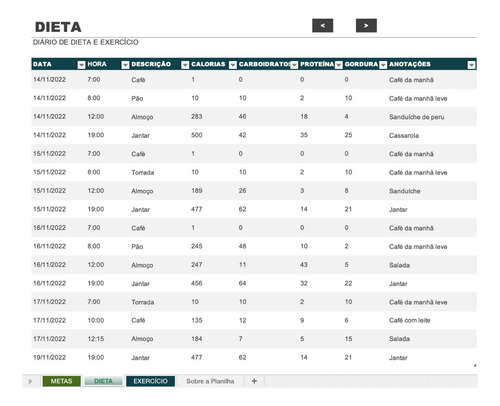Viewport: 500px width, 406px height.
Task: Open the DATA column filter dropdown
Action: [81, 65]
